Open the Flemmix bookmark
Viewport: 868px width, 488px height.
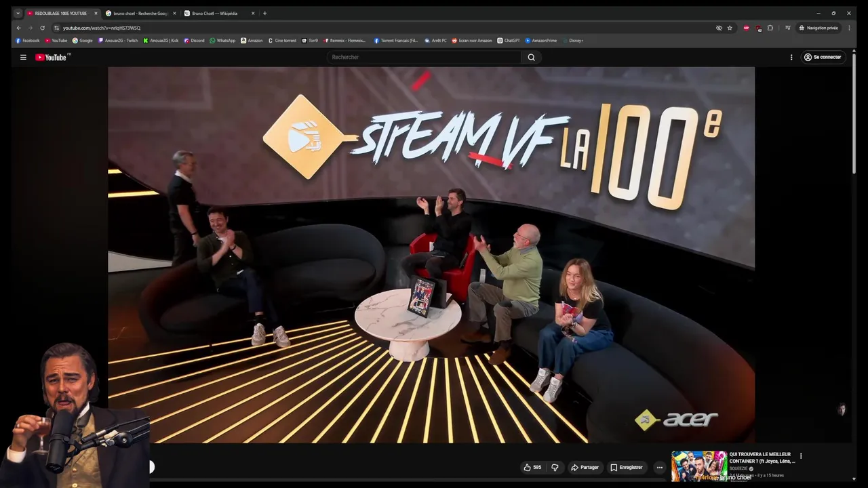[x=344, y=41]
